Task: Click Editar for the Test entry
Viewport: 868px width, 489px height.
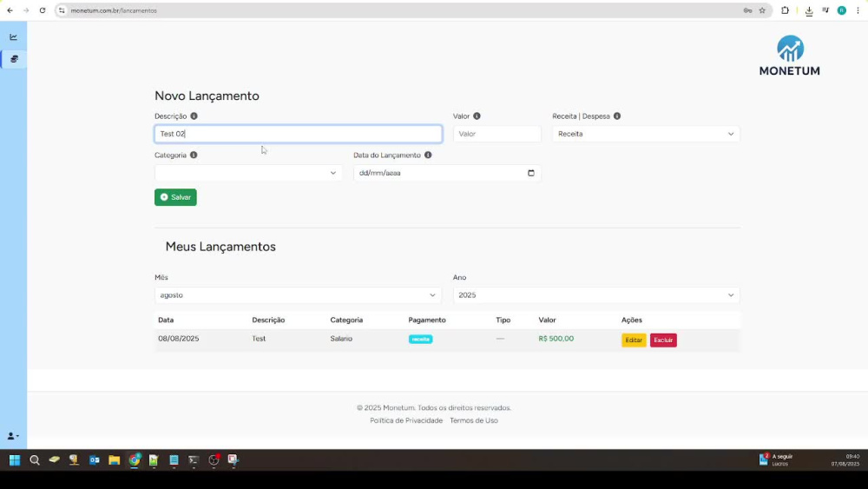Action: (634, 340)
